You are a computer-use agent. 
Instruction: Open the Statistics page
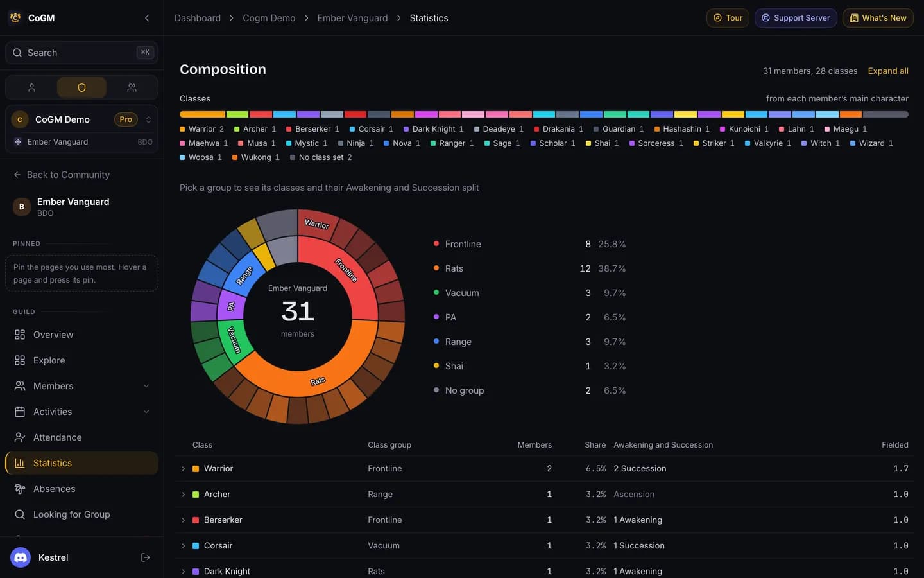(x=81, y=463)
